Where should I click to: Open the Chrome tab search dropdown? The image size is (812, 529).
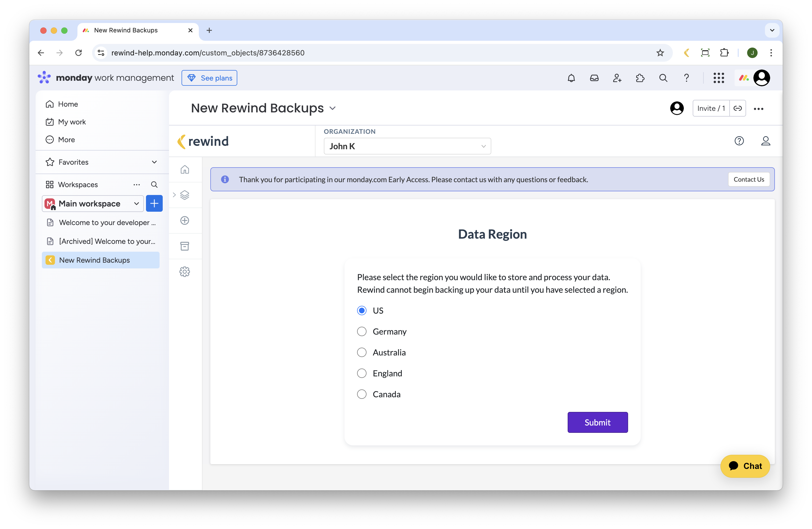click(x=772, y=30)
